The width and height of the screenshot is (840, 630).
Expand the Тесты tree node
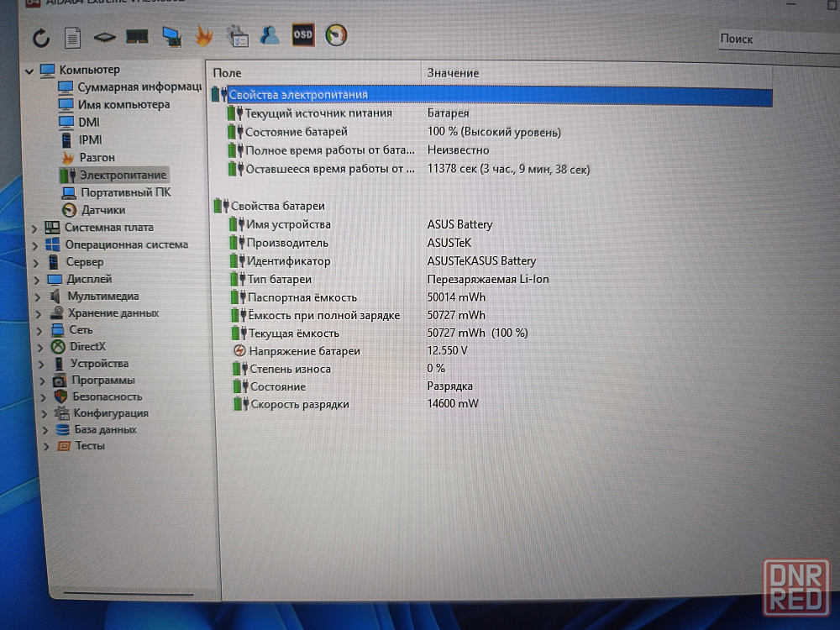tap(47, 446)
